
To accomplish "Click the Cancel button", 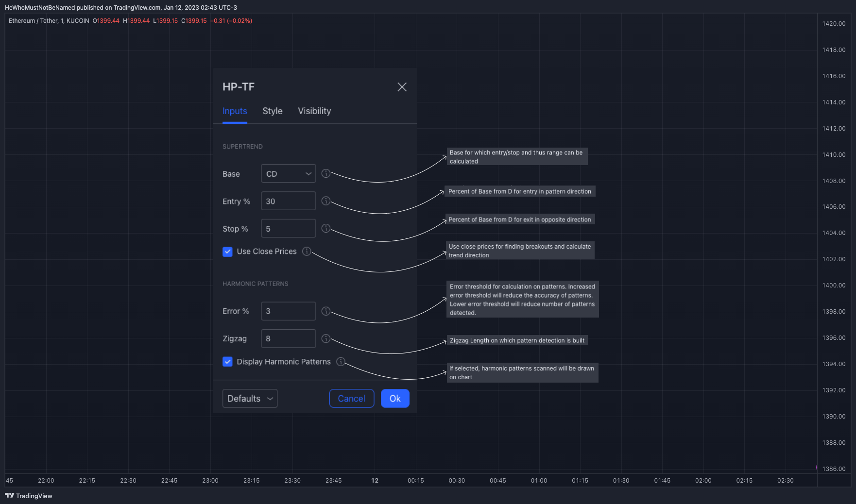I will [x=352, y=399].
